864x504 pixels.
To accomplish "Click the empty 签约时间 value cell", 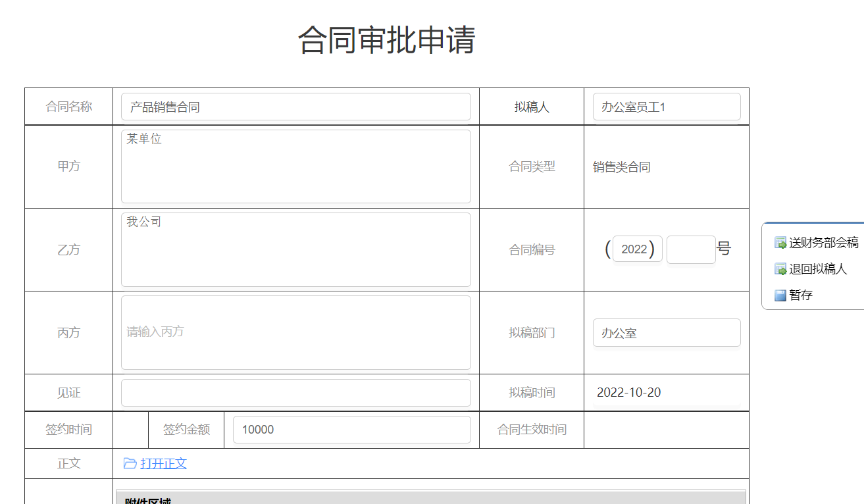I will 131,430.
